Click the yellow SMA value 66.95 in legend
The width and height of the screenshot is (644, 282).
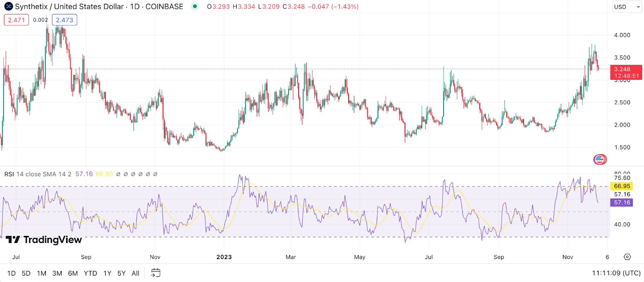[104, 174]
